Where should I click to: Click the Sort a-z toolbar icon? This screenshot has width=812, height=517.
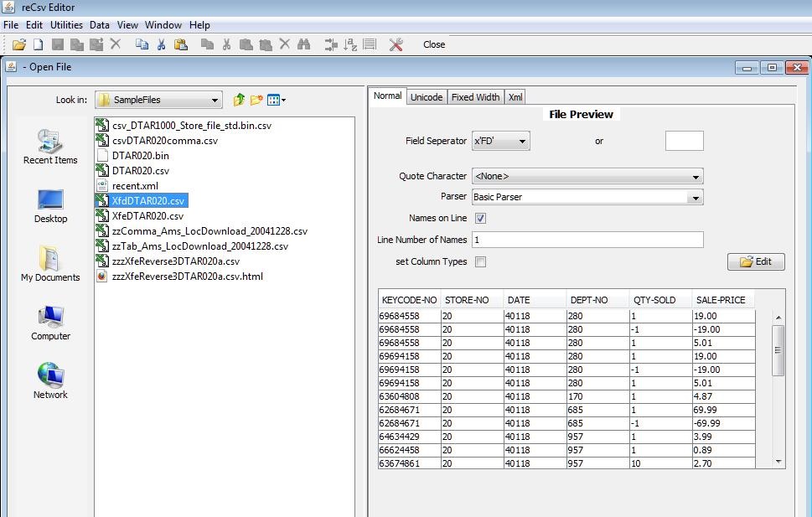[x=350, y=44]
